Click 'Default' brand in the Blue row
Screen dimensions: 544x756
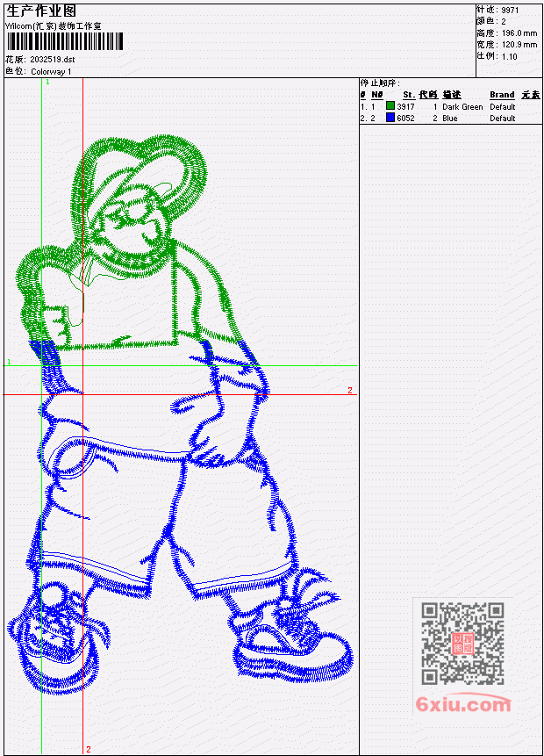503,119
